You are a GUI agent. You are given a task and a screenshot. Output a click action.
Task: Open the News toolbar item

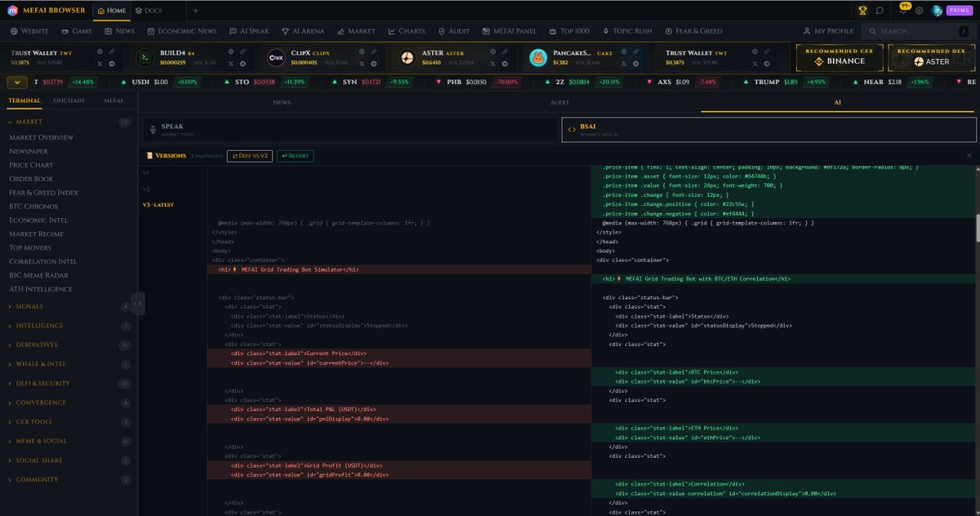pos(119,31)
